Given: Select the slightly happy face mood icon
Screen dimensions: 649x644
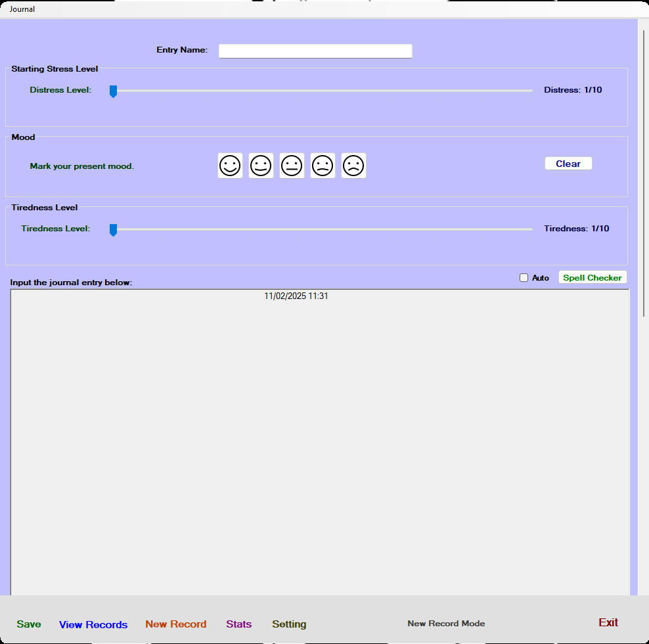Looking at the screenshot, I should (x=261, y=166).
